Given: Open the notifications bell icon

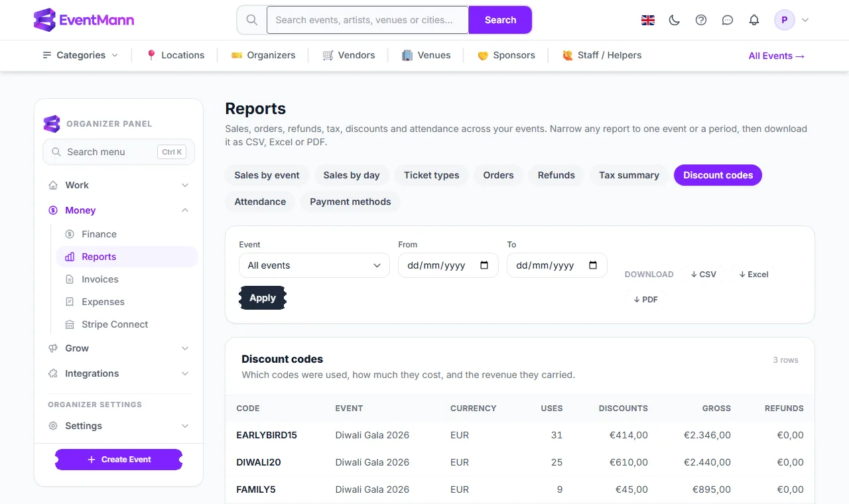Looking at the screenshot, I should [x=754, y=20].
